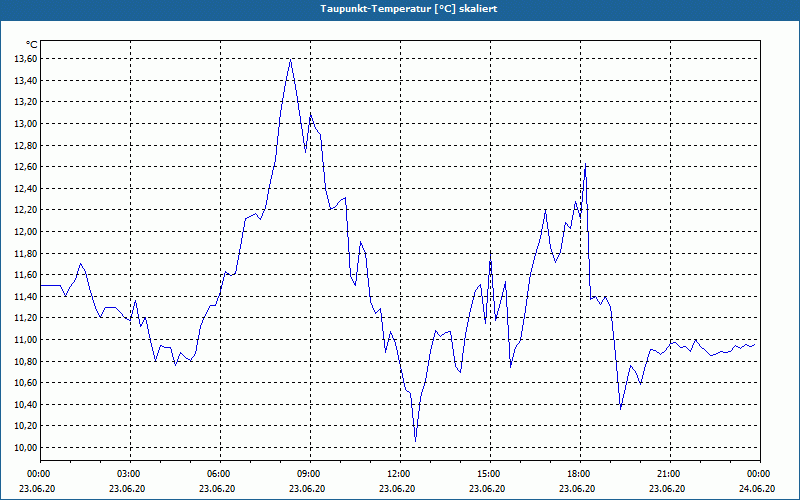Click the 12:00 time label
Screen dimensions: 800x500
tap(397, 474)
